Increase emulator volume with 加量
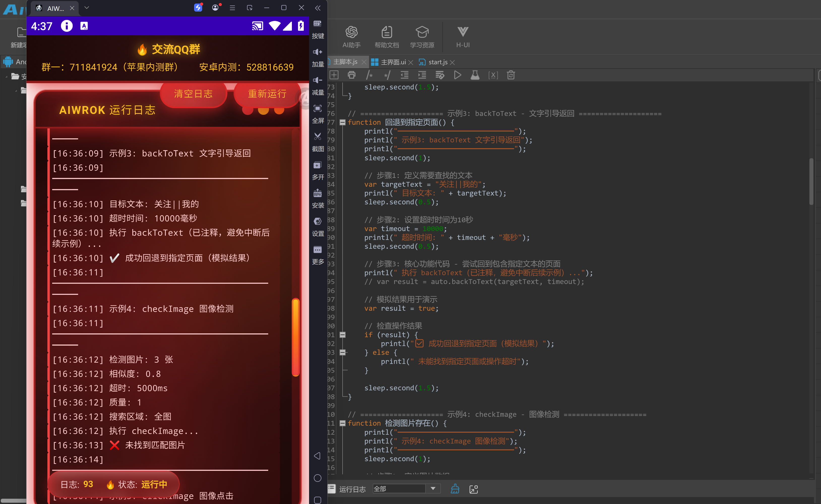Image resolution: width=821 pixels, height=504 pixels. tap(318, 58)
